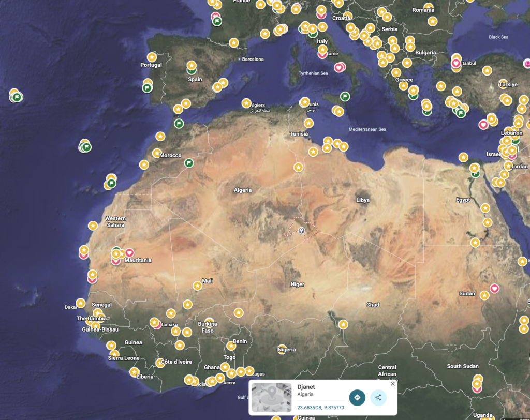530x420 pixels.
Task: Click the Greece country label
Action: 404,80
